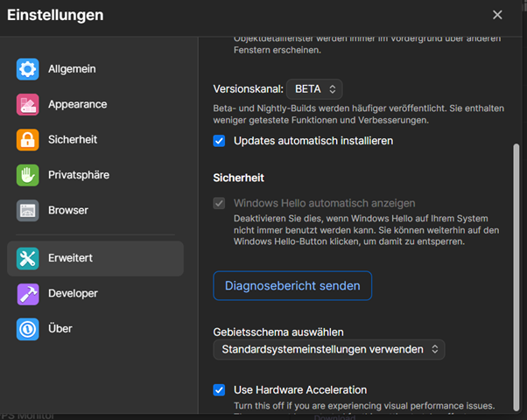Close the Einstellungen window
Screen dimensions: 527x420
point(497,15)
